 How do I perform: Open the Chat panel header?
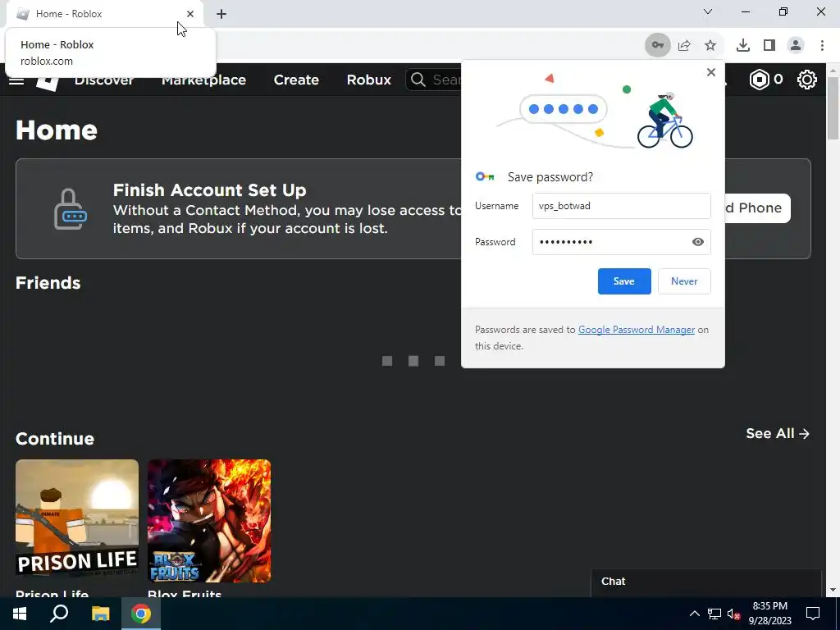(705, 582)
